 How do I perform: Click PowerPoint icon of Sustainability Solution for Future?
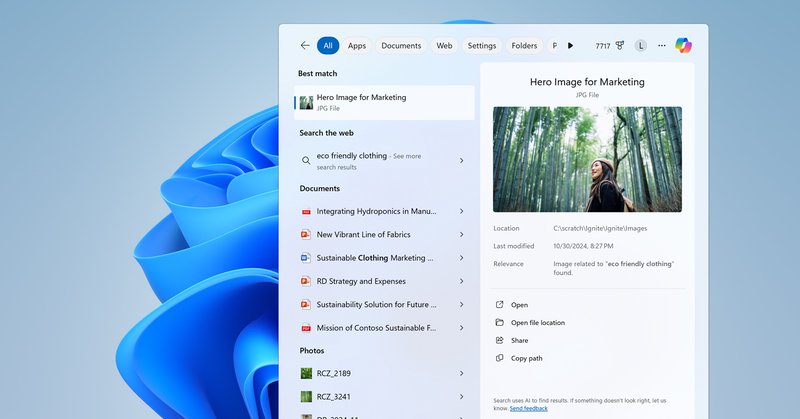306,305
